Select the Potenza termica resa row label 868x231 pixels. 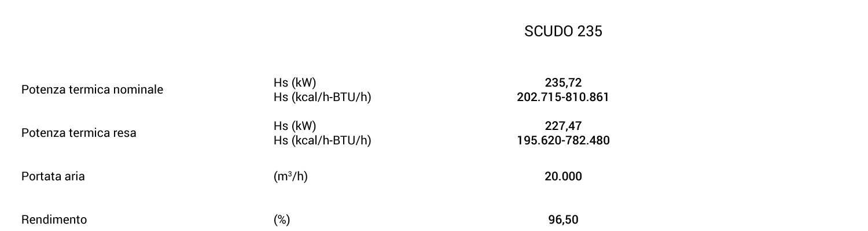[79, 133]
